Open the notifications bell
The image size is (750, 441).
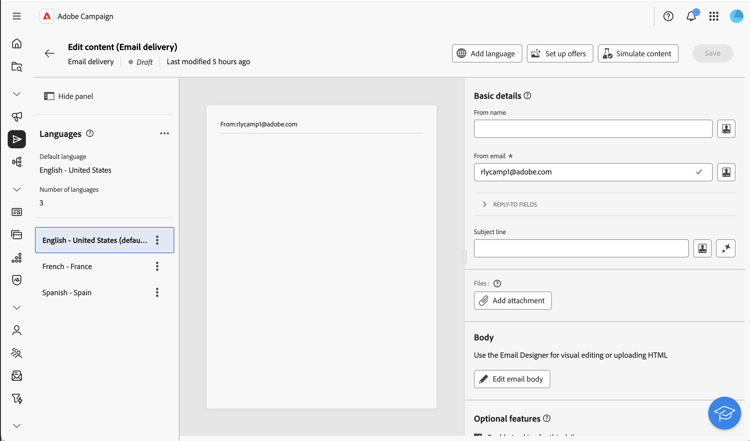pyautogui.click(x=691, y=16)
